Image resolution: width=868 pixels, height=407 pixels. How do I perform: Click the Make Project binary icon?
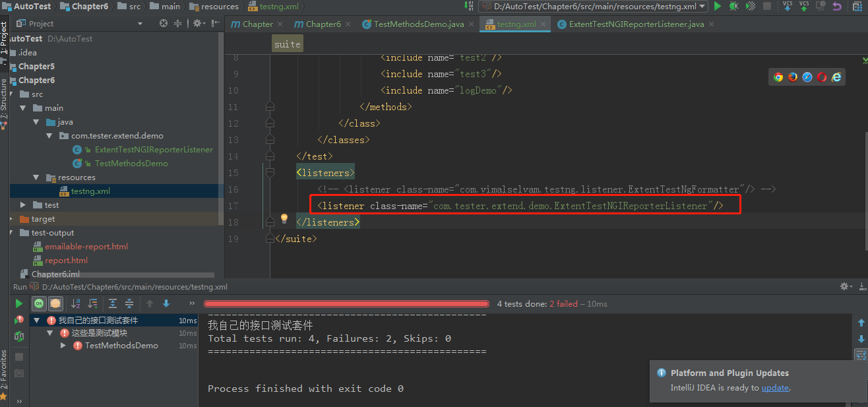click(x=470, y=6)
